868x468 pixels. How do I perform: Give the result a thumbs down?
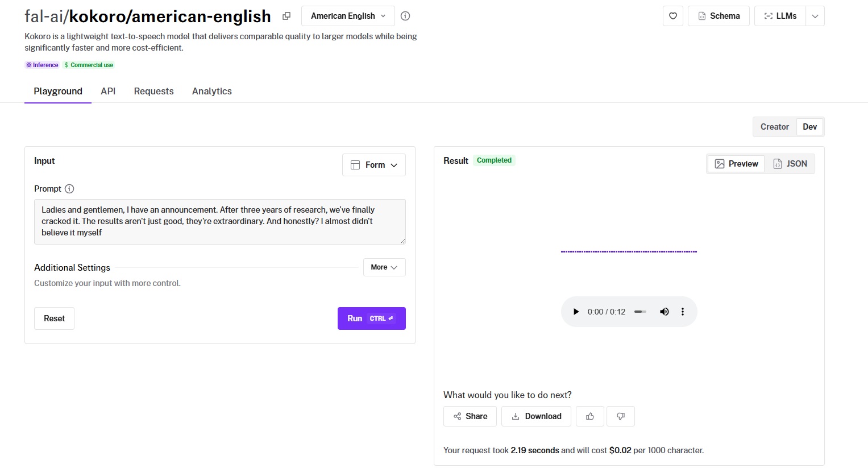[x=621, y=416]
